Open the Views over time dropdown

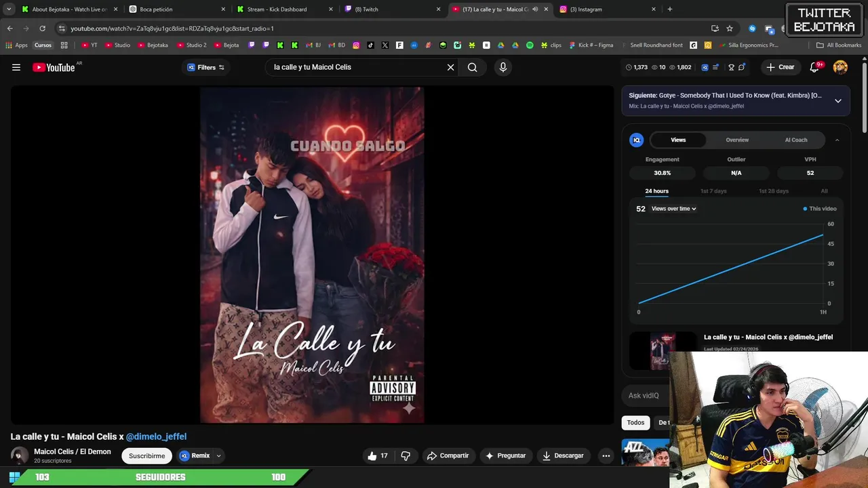coord(673,209)
